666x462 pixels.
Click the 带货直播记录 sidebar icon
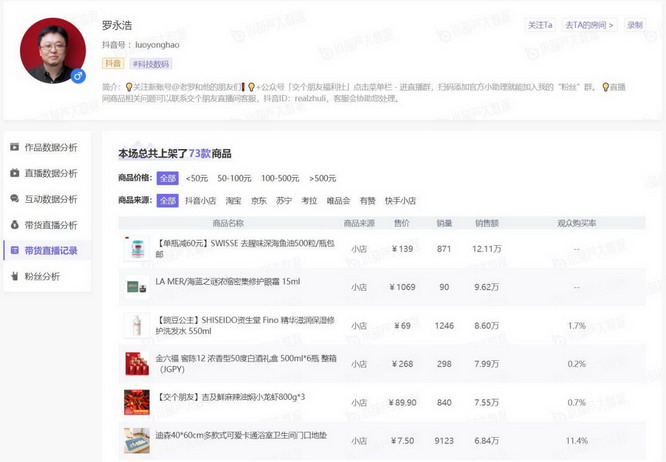14,251
